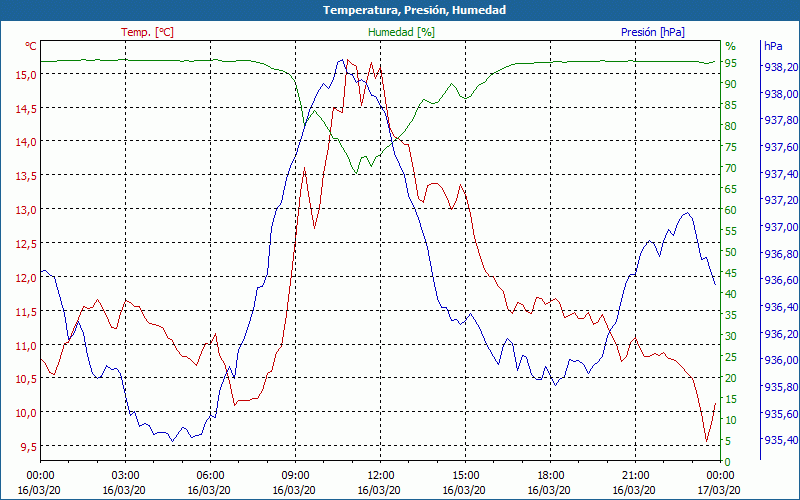800x500 pixels.
Task: Pick the 03:00 time axis label
Action: tap(125, 475)
